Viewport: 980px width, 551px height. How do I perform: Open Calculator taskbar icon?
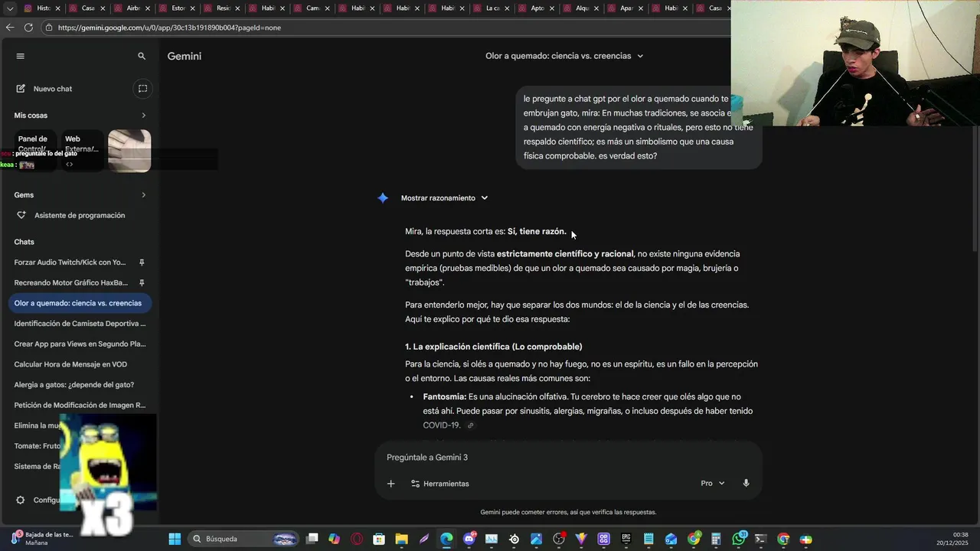716,539
